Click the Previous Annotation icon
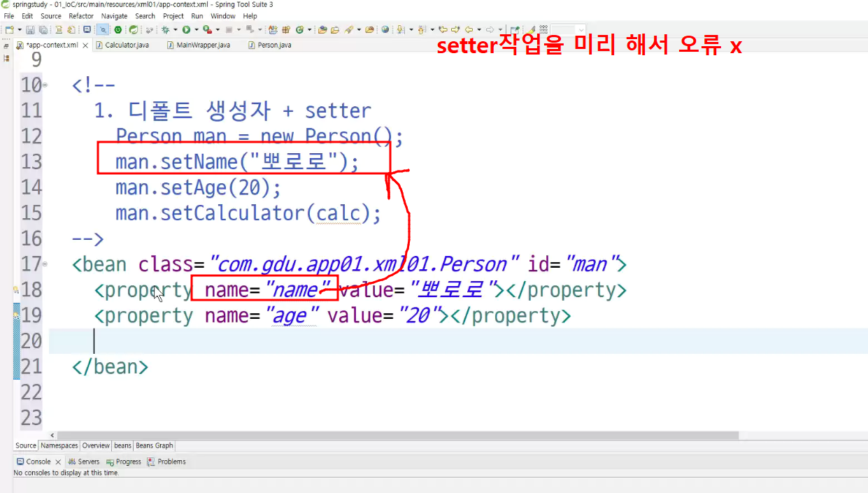868x493 pixels. [x=422, y=29]
